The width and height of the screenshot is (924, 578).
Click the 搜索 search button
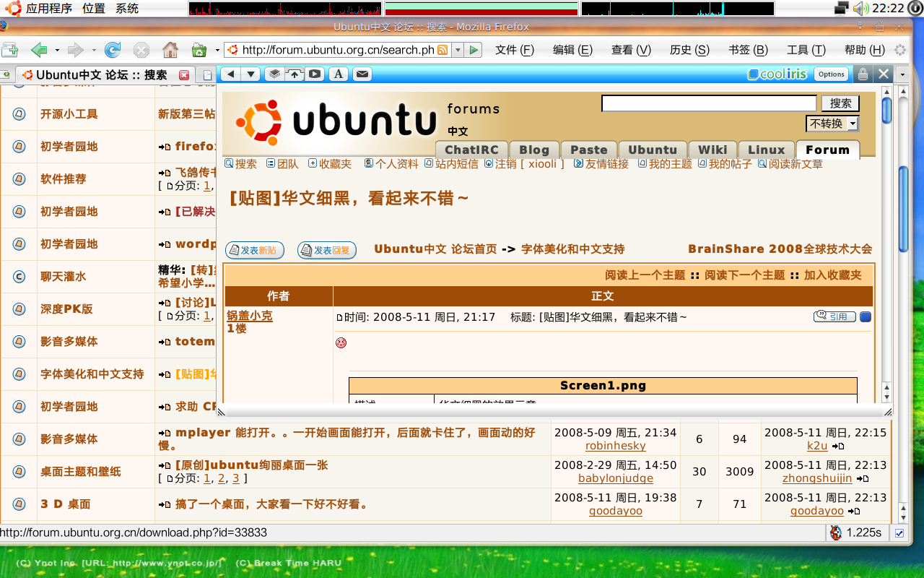(840, 103)
